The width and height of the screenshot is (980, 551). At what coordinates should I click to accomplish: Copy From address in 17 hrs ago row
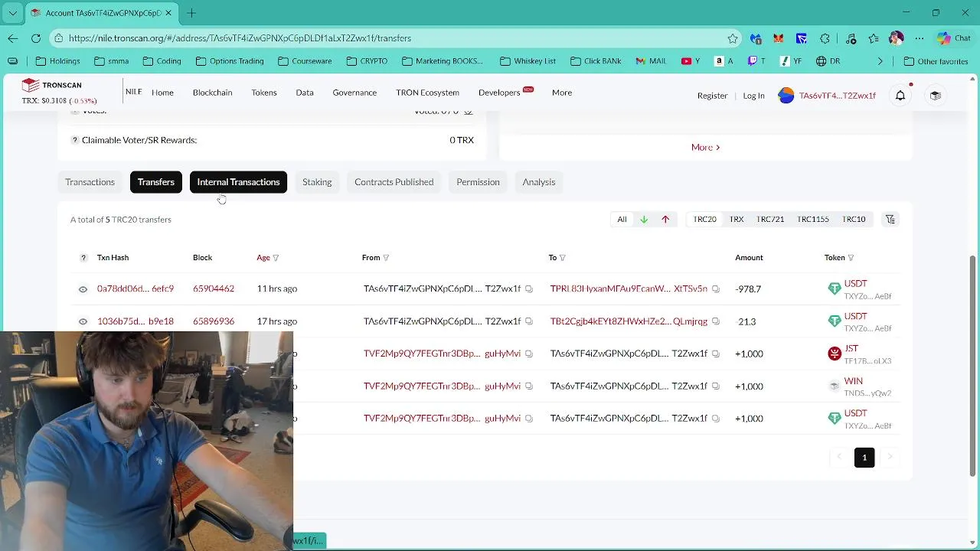click(x=528, y=321)
